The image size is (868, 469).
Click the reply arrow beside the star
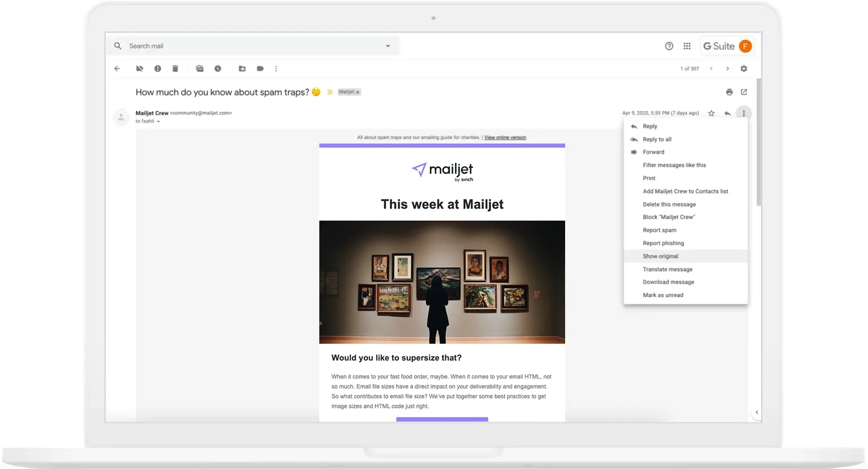[x=727, y=113]
